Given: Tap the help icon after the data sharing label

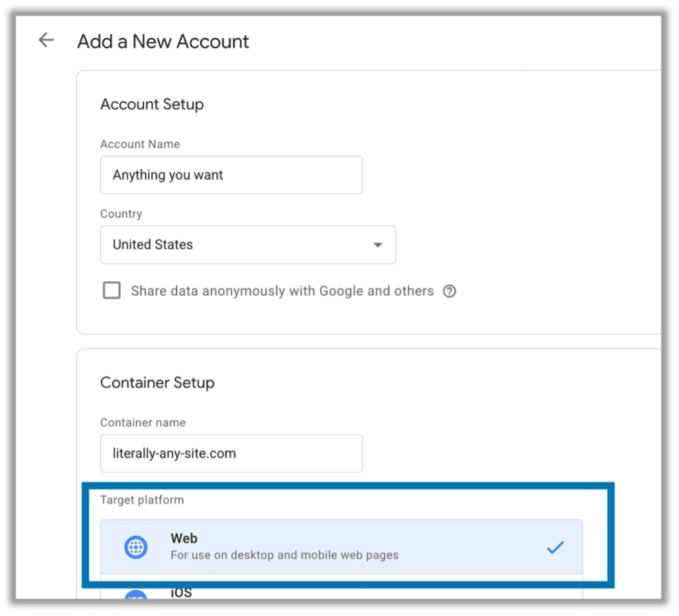Looking at the screenshot, I should coord(450,291).
